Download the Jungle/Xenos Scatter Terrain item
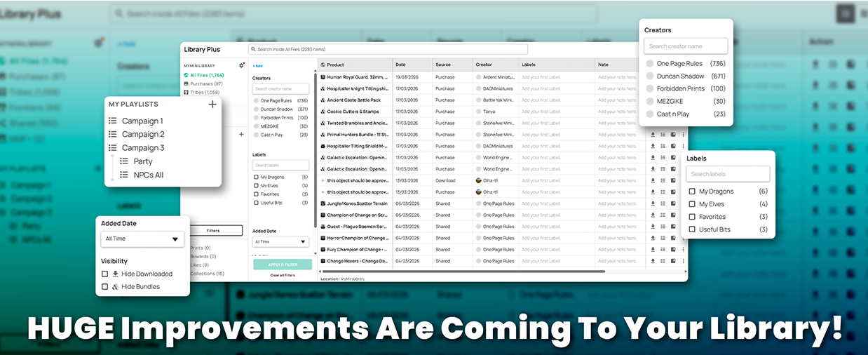The image size is (868, 355). pyautogui.click(x=653, y=203)
